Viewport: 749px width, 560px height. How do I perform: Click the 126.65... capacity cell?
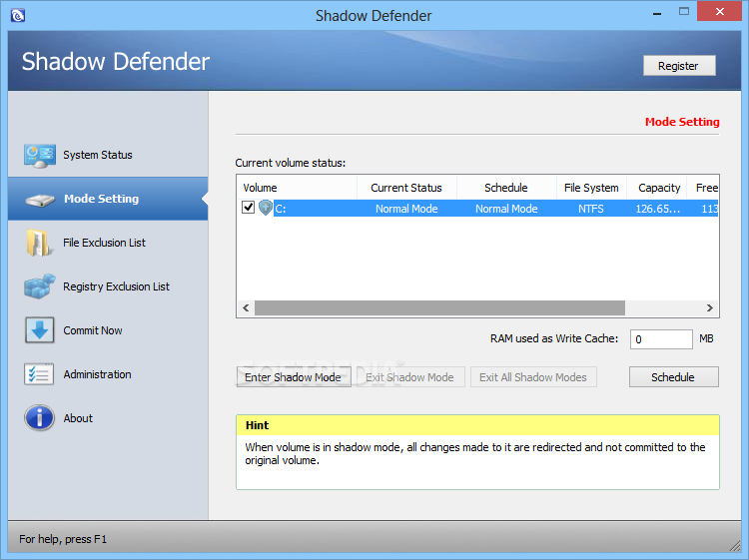(x=658, y=209)
